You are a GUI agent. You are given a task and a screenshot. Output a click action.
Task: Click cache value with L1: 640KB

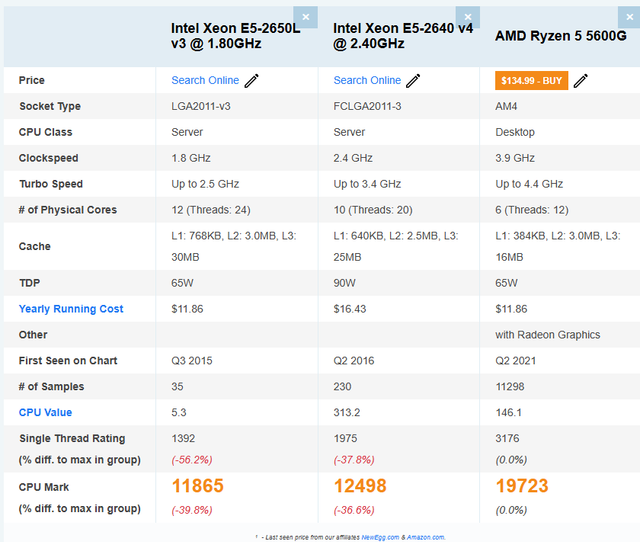(396, 247)
